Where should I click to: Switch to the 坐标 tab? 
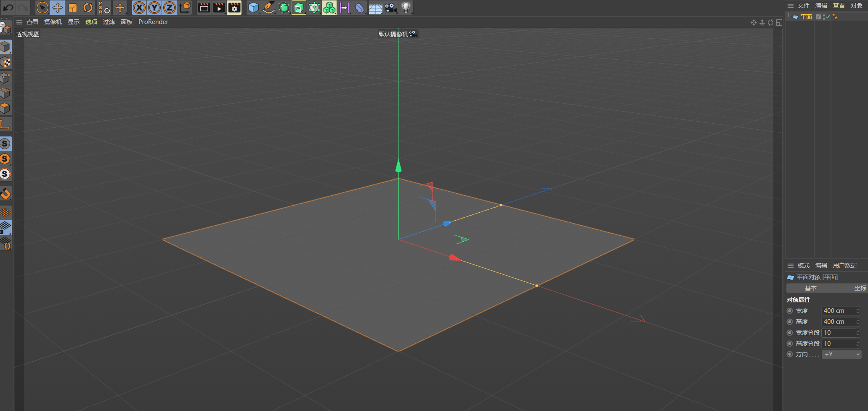click(x=860, y=288)
